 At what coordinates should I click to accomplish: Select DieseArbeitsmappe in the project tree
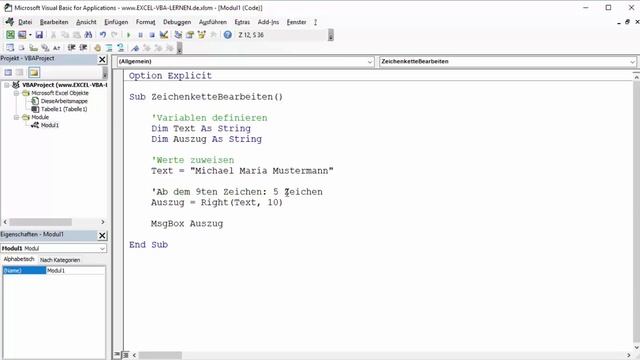(64, 101)
